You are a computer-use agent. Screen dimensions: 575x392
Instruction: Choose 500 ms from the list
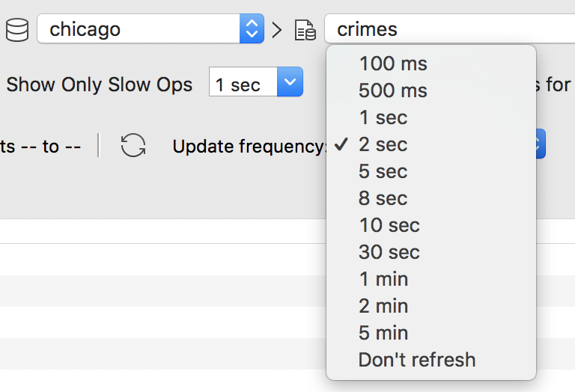tap(431, 91)
